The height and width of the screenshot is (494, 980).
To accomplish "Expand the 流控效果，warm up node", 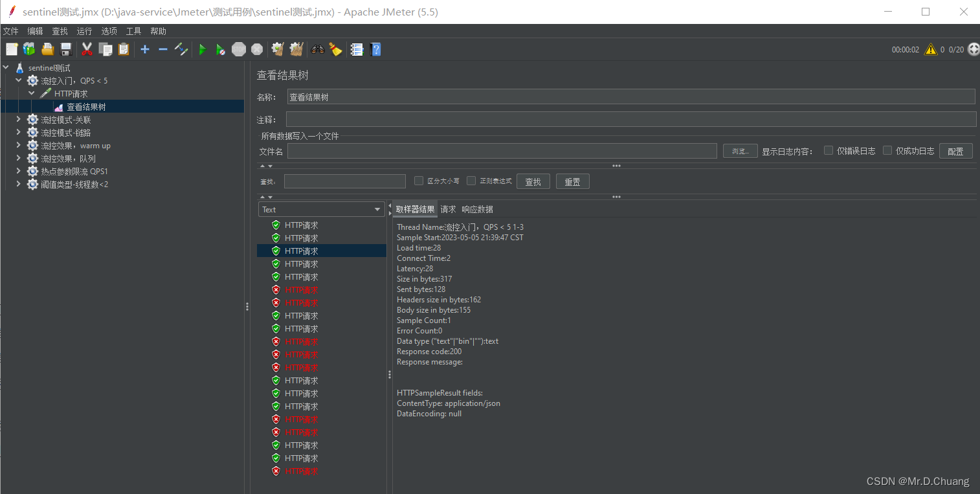I will (x=19, y=146).
